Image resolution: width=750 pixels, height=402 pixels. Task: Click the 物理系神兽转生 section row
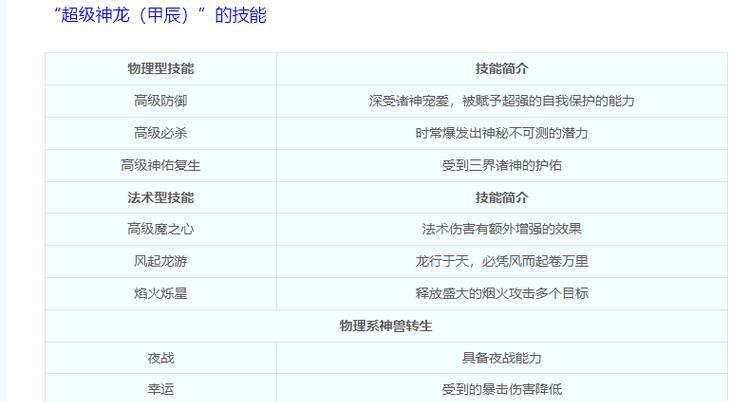tap(386, 326)
